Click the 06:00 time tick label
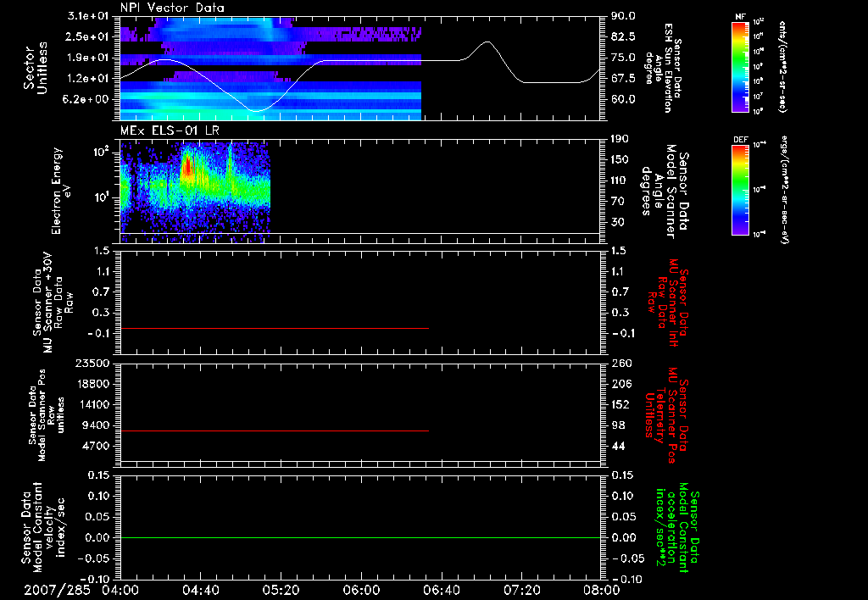Viewport: 868px width, 600px height. click(361, 590)
